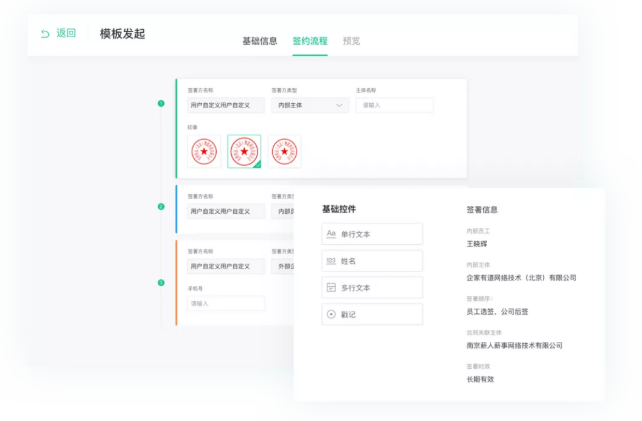Click the 员工选签，公司后签 value
The height and width of the screenshot is (421, 642).
tap(497, 312)
